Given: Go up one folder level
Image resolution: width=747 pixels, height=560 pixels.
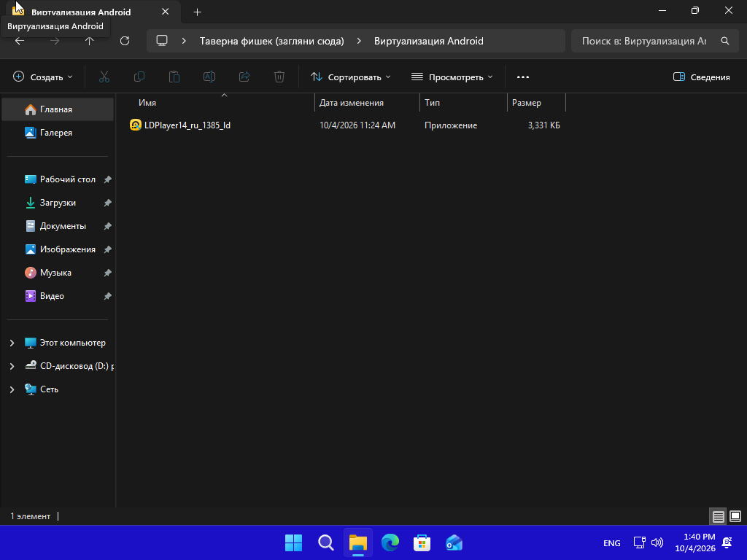Looking at the screenshot, I should click(89, 41).
